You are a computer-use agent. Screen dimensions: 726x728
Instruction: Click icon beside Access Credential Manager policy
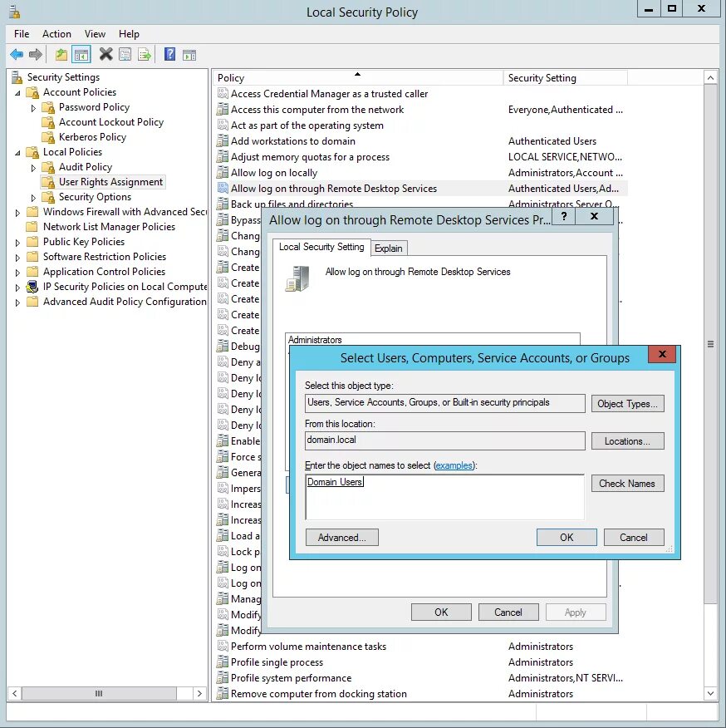[223, 93]
